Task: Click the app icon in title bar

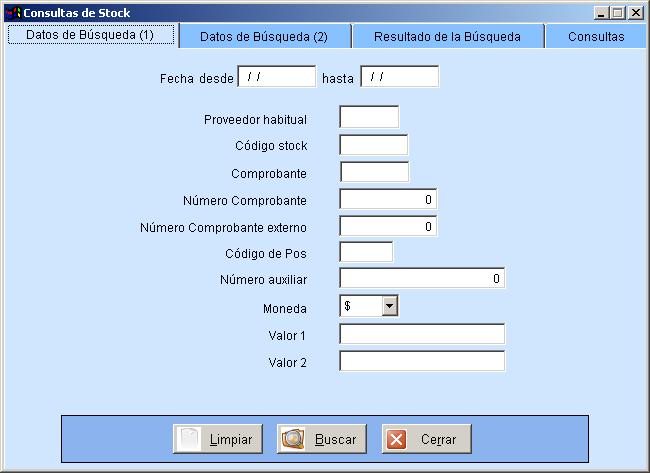Action: coord(12,13)
